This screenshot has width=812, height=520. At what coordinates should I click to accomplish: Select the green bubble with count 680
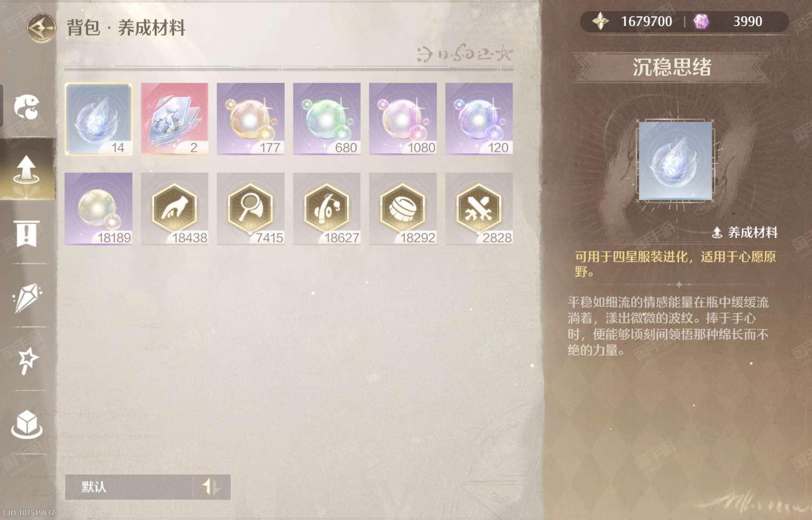click(327, 119)
